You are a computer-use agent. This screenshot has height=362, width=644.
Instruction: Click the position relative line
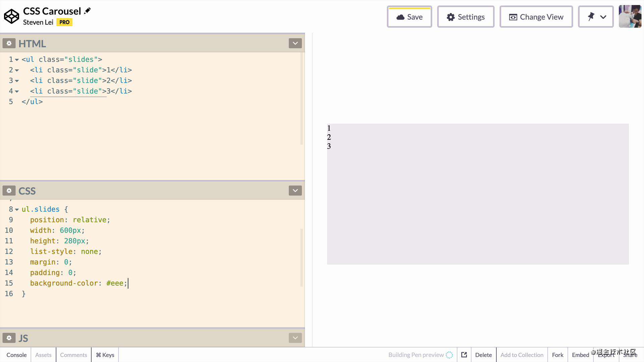click(x=70, y=220)
